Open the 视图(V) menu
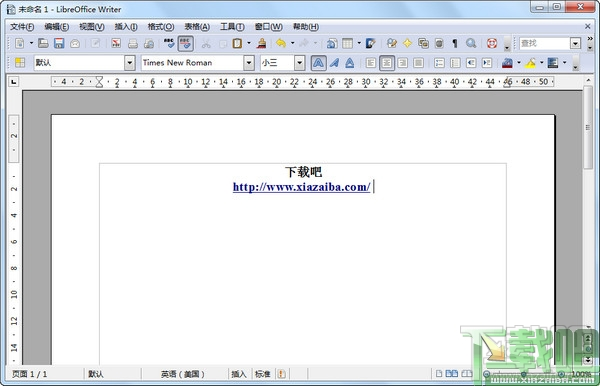 click(92, 27)
